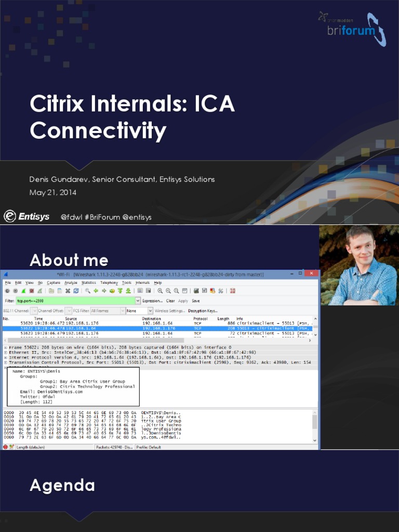Screen dimensions: 399x532
Task: Click the filter Save button
Action: tap(196, 301)
